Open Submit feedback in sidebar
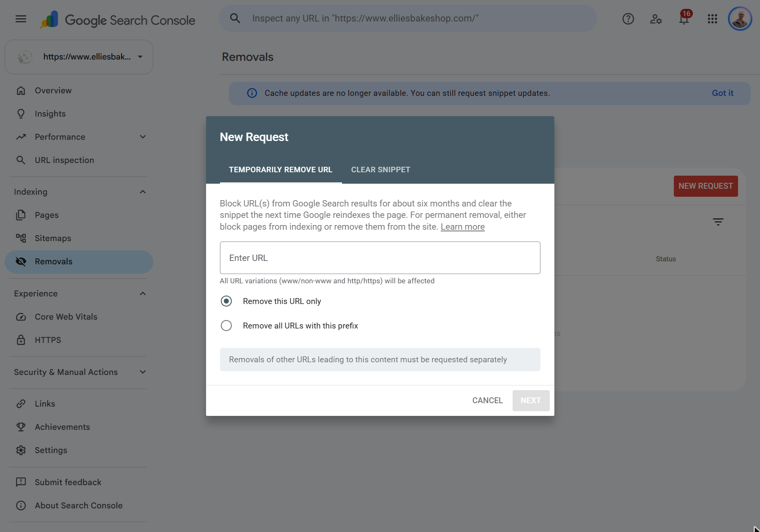This screenshot has width=760, height=532. [x=78, y=482]
